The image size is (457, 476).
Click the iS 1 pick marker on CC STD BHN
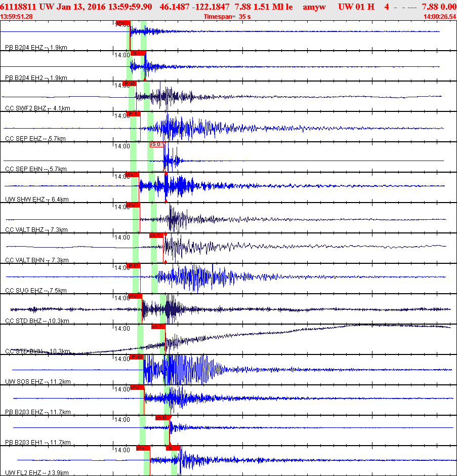[158, 326]
